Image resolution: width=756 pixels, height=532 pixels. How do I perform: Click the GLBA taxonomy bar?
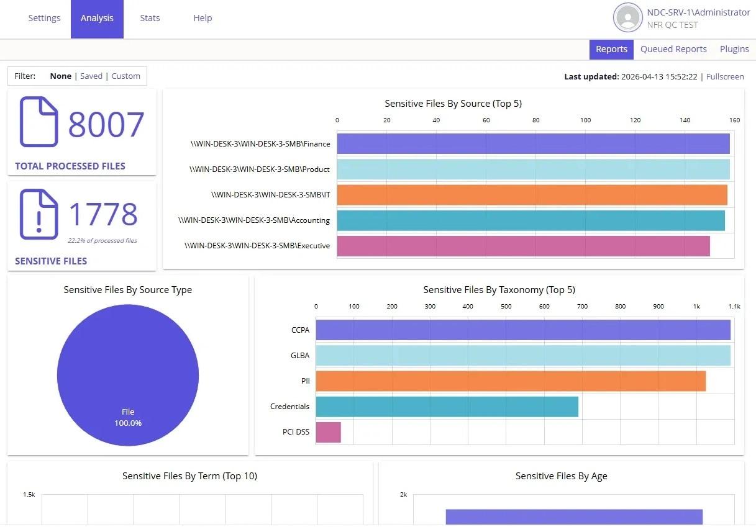[523, 356]
